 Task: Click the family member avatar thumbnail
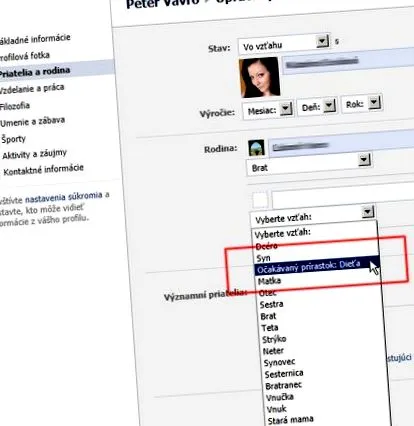[256, 148]
